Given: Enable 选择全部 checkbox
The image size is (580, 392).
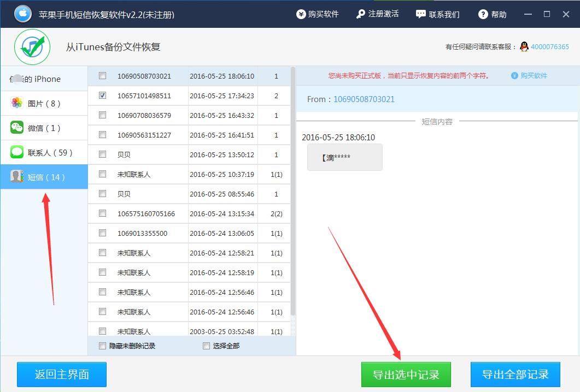Looking at the screenshot, I should click(207, 346).
